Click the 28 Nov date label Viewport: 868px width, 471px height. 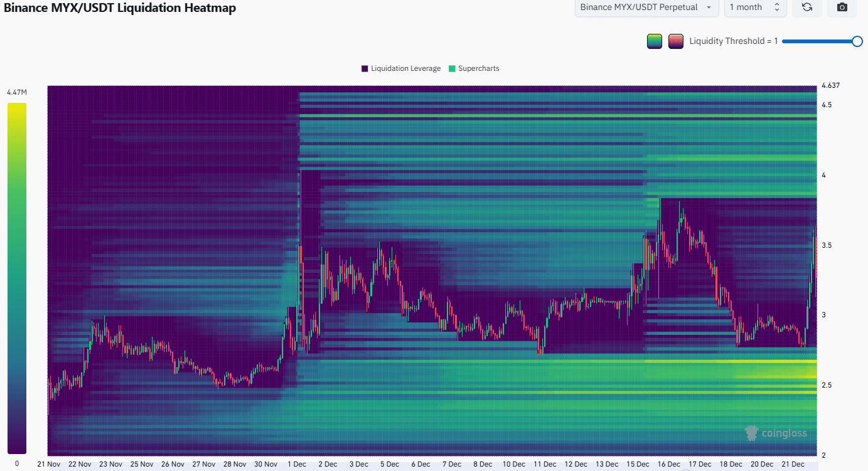(235, 465)
